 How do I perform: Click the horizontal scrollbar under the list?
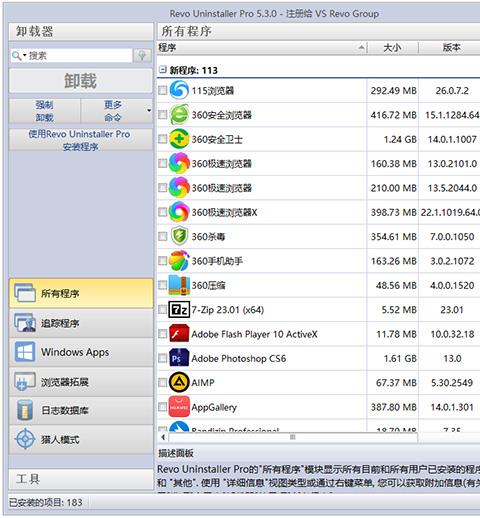293,437
